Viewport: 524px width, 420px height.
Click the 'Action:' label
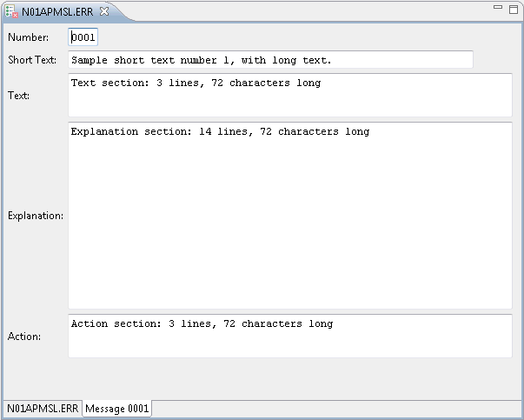click(x=24, y=336)
